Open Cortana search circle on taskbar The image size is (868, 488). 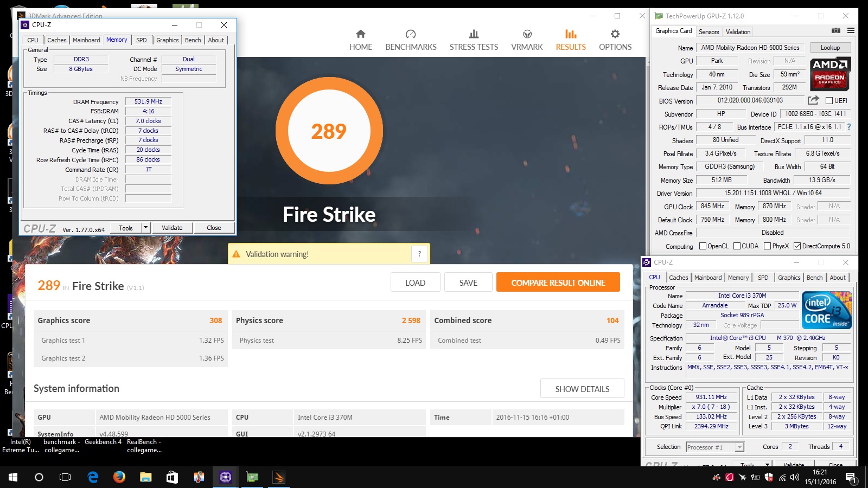coord(39,477)
